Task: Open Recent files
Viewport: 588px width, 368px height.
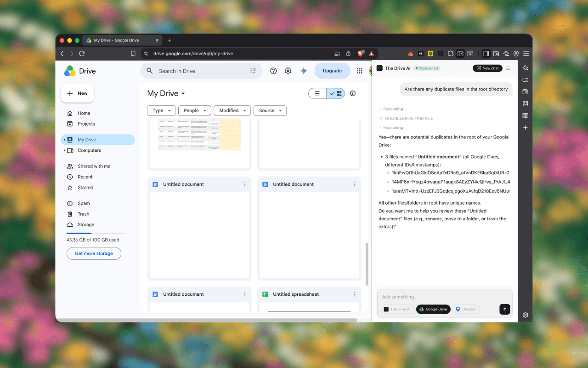Action: [79, 177]
